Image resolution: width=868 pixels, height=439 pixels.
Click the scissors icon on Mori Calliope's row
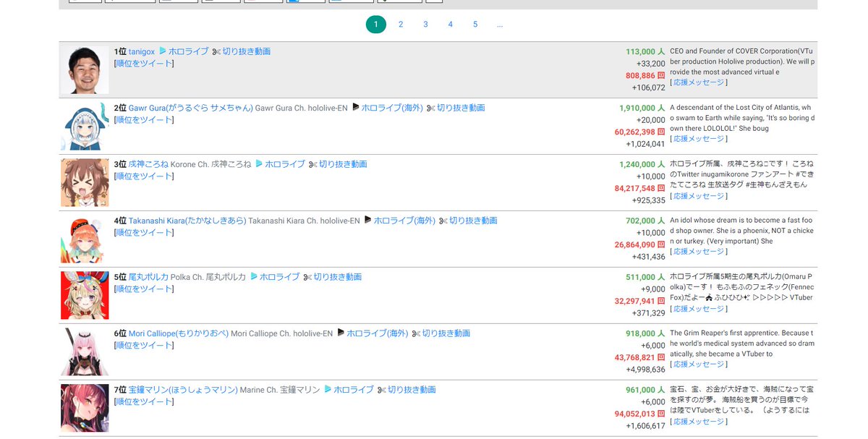click(417, 333)
